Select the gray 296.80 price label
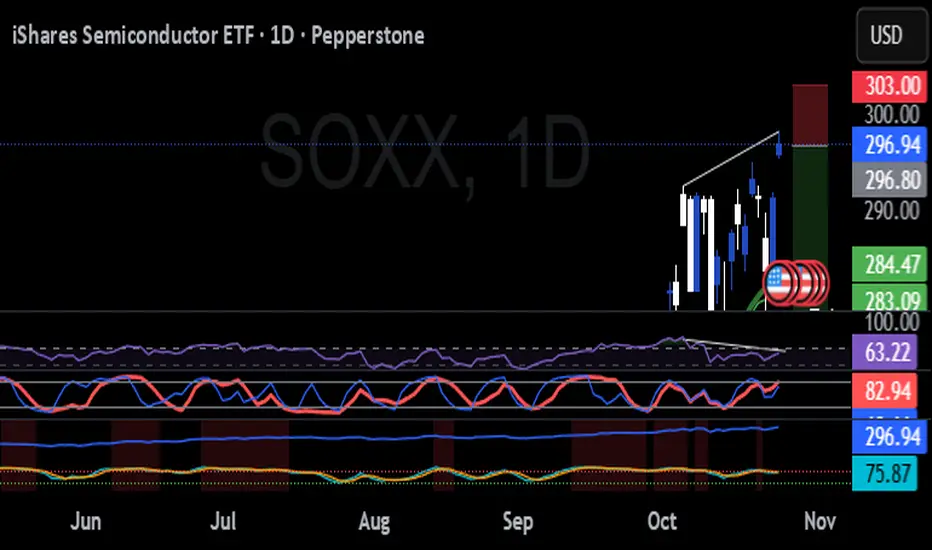The height and width of the screenshot is (550, 932). [x=889, y=180]
